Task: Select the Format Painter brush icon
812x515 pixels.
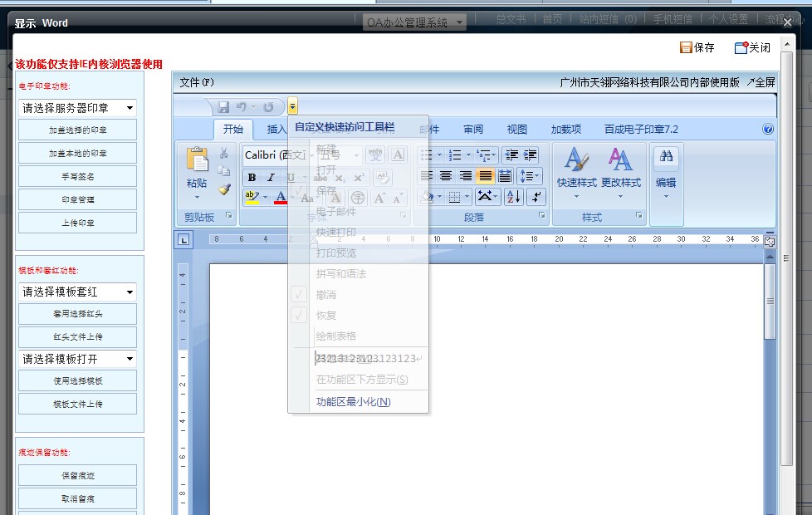Action: tap(223, 189)
